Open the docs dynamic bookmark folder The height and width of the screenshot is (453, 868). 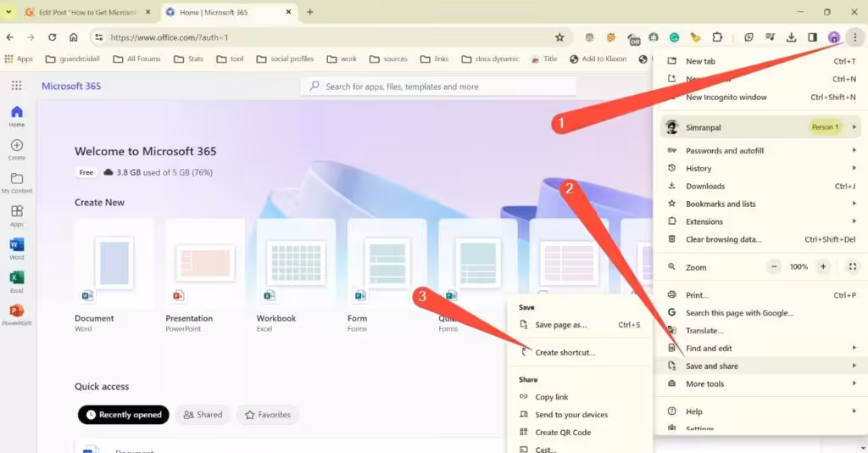[x=490, y=59]
